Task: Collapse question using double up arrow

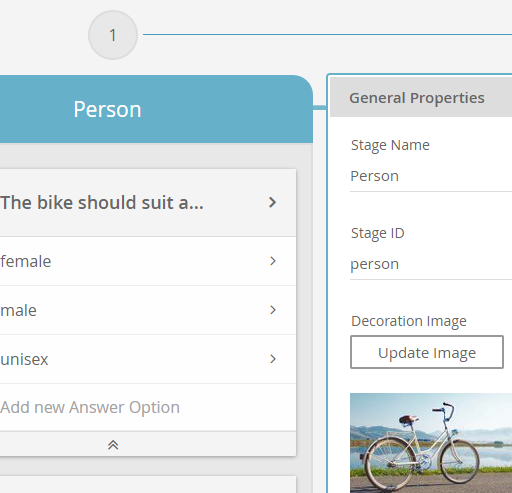Action: click(113, 445)
